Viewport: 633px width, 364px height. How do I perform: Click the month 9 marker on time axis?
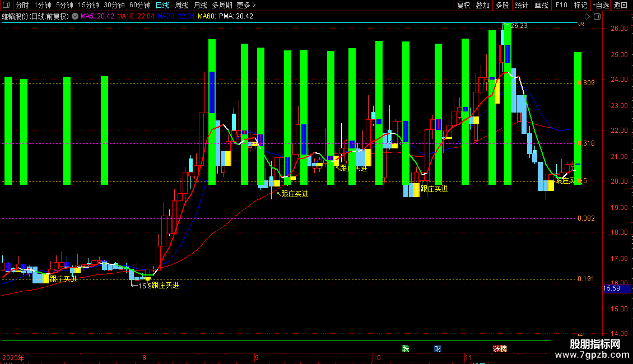[x=257, y=357]
